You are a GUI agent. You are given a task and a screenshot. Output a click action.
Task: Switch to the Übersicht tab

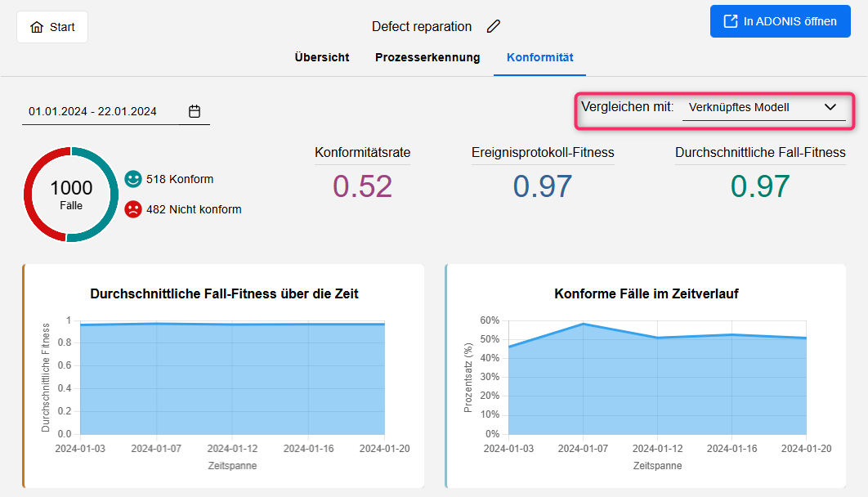(322, 57)
